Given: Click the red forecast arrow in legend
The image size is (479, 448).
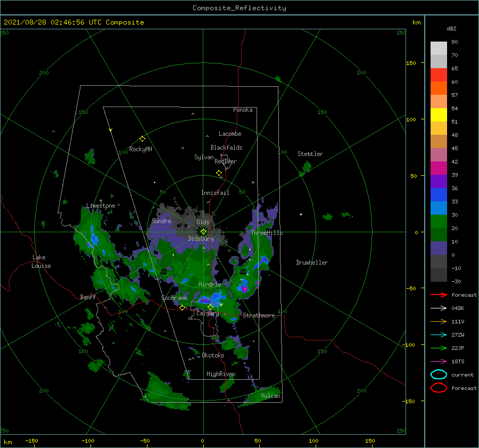Looking at the screenshot, I should [x=439, y=295].
